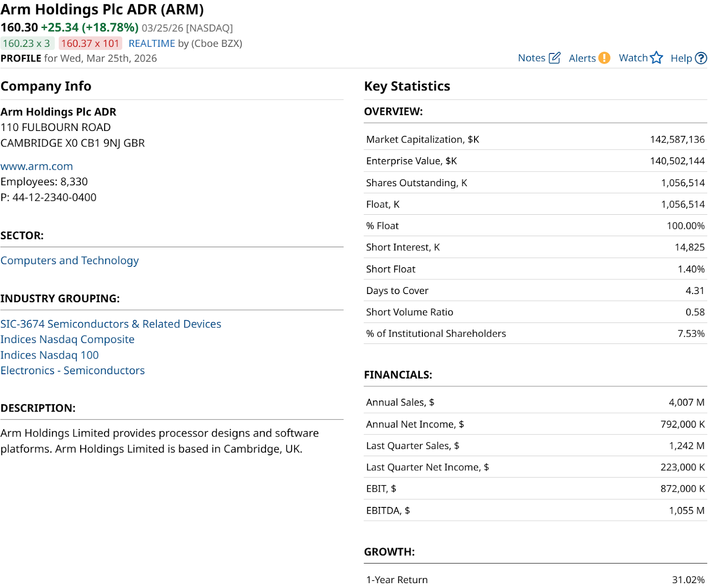Image resolution: width=713 pixels, height=588 pixels.
Task: Open the Help link
Action: [681, 58]
